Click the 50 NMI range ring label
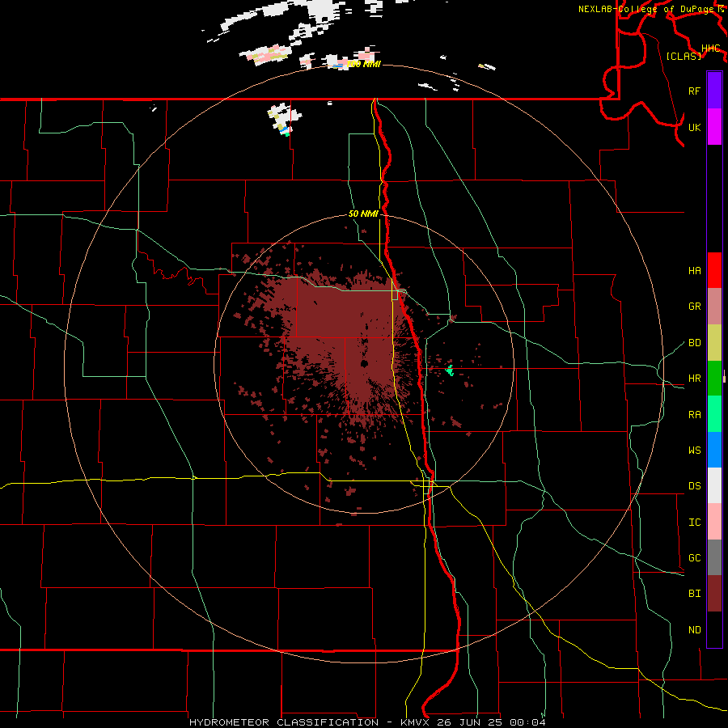The width and height of the screenshot is (728, 728). pos(363,214)
